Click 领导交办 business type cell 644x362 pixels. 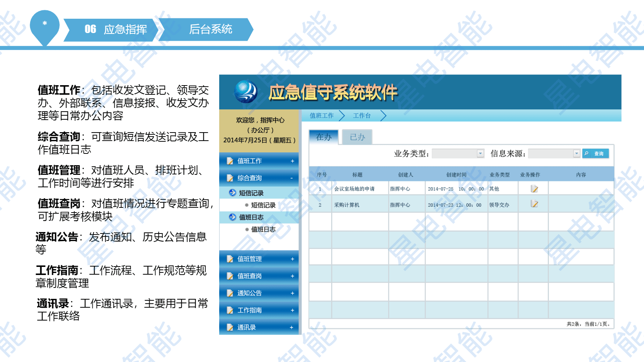pos(499,205)
